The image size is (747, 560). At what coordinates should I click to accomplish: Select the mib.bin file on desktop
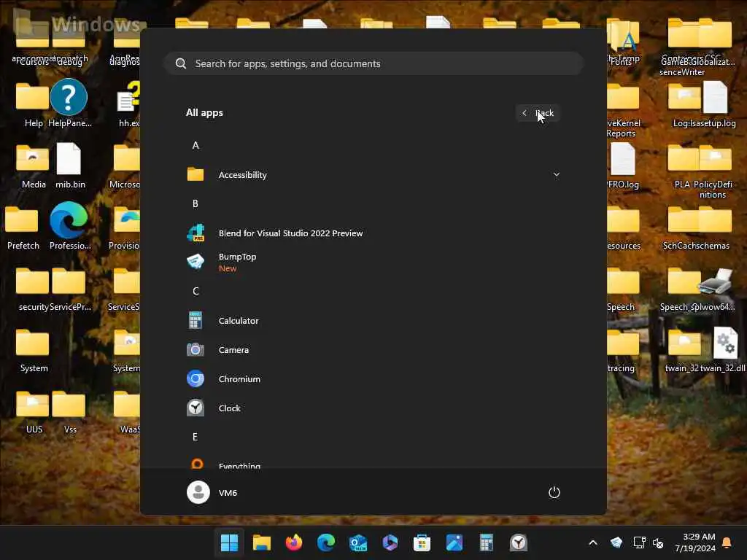coord(69,166)
